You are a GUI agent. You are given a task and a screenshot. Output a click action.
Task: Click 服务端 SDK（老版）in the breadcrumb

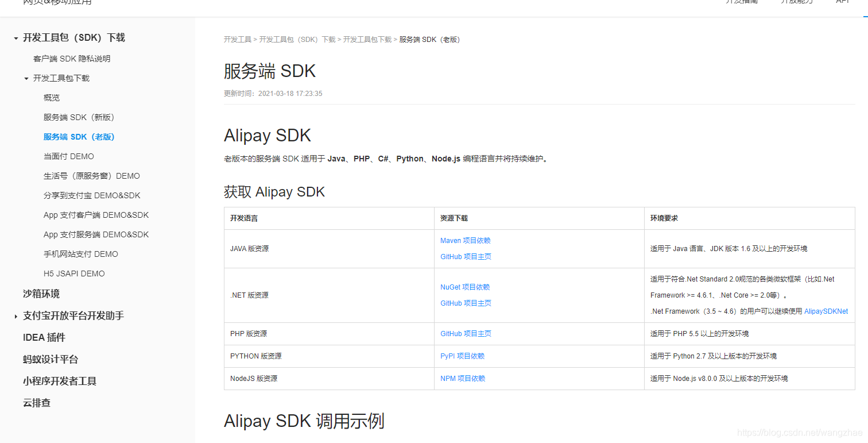coord(429,40)
